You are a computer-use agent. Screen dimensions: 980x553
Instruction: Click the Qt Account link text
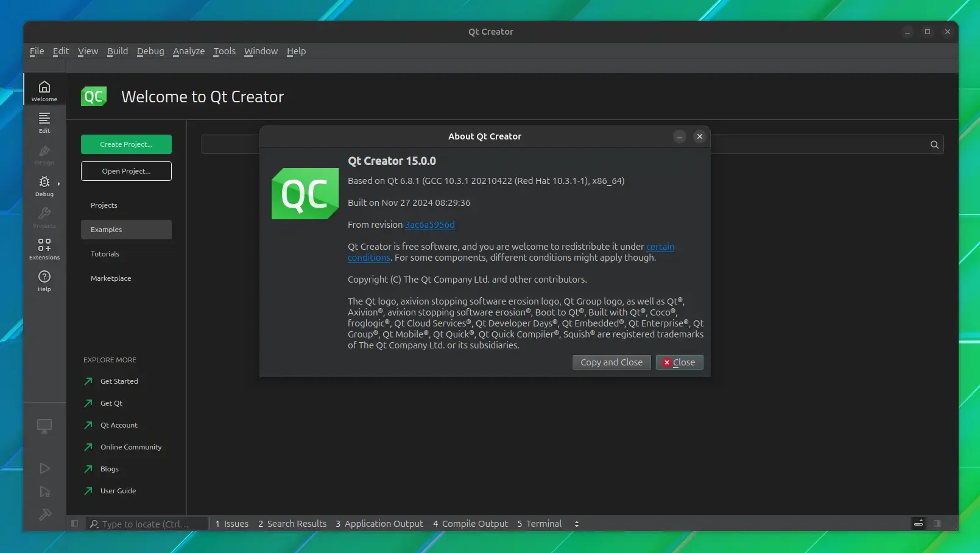(x=119, y=425)
